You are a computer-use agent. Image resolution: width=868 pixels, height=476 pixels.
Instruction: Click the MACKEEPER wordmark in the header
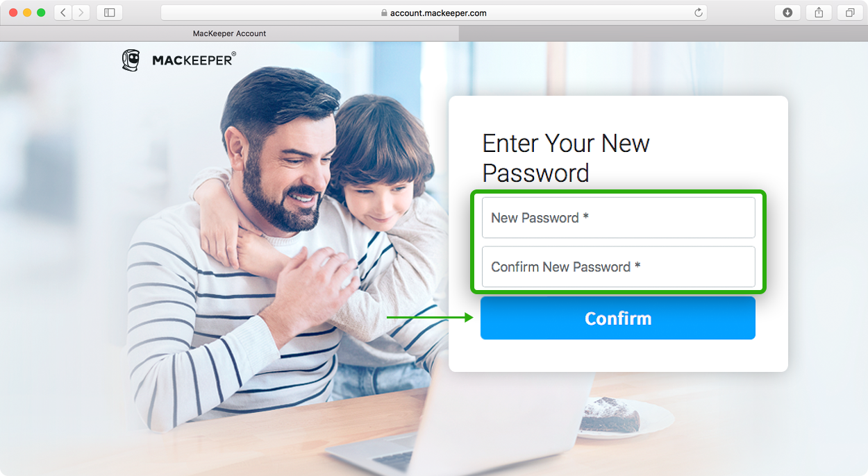click(194, 60)
